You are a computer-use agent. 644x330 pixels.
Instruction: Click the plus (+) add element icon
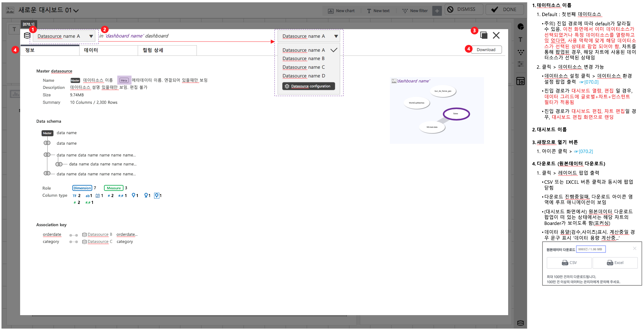click(x=437, y=10)
